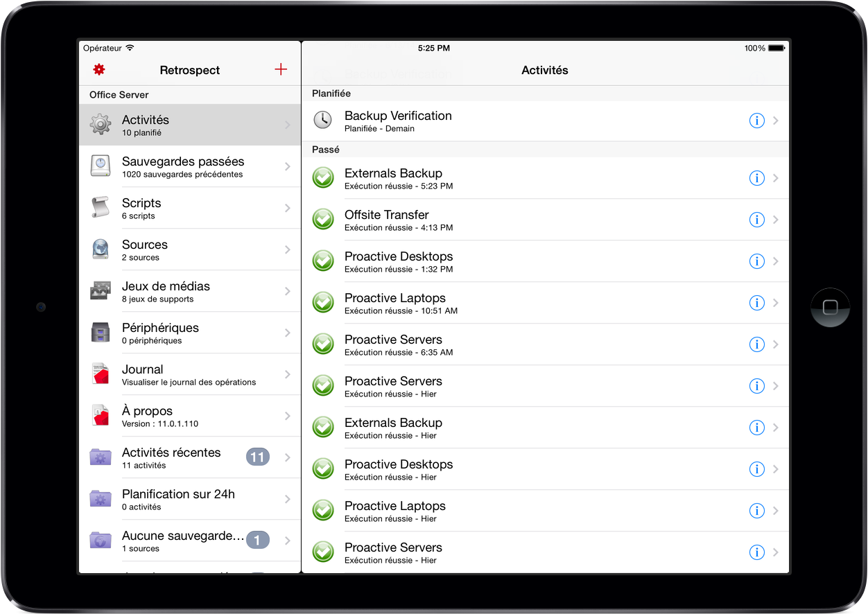The height and width of the screenshot is (614, 868).
Task: Tap the Périphériques device icon
Action: [x=101, y=333]
